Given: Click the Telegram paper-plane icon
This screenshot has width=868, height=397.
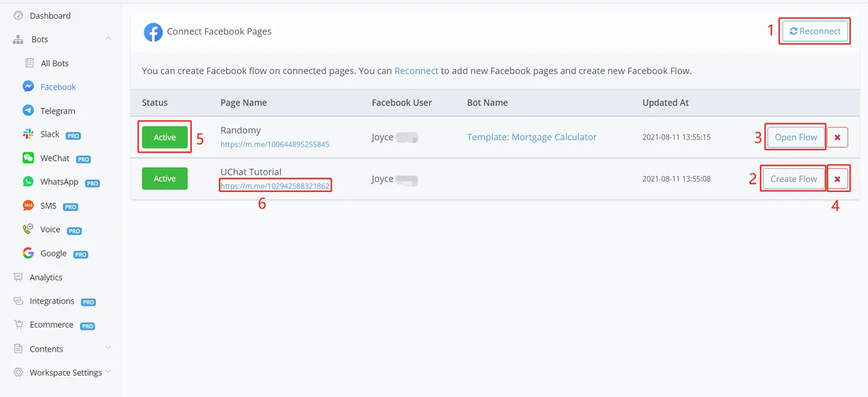Looking at the screenshot, I should [x=29, y=111].
